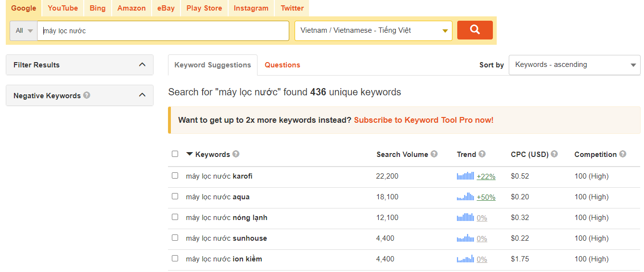Screen dimensions: 644x272
Task: Check the máy lọc nước aqua row
Action: coord(175,196)
